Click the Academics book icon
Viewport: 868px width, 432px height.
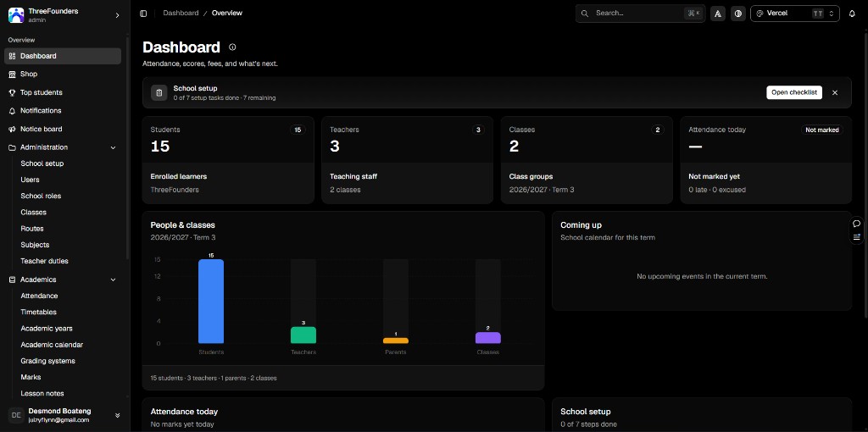click(12, 280)
